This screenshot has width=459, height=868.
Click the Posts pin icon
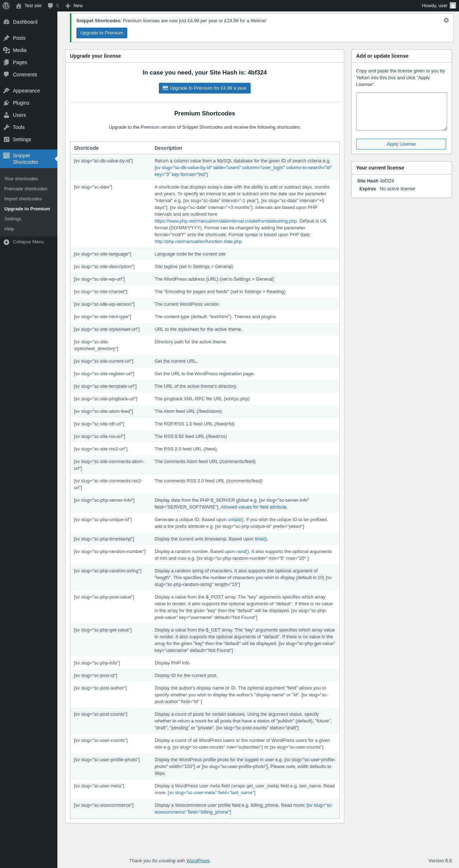click(x=6, y=38)
